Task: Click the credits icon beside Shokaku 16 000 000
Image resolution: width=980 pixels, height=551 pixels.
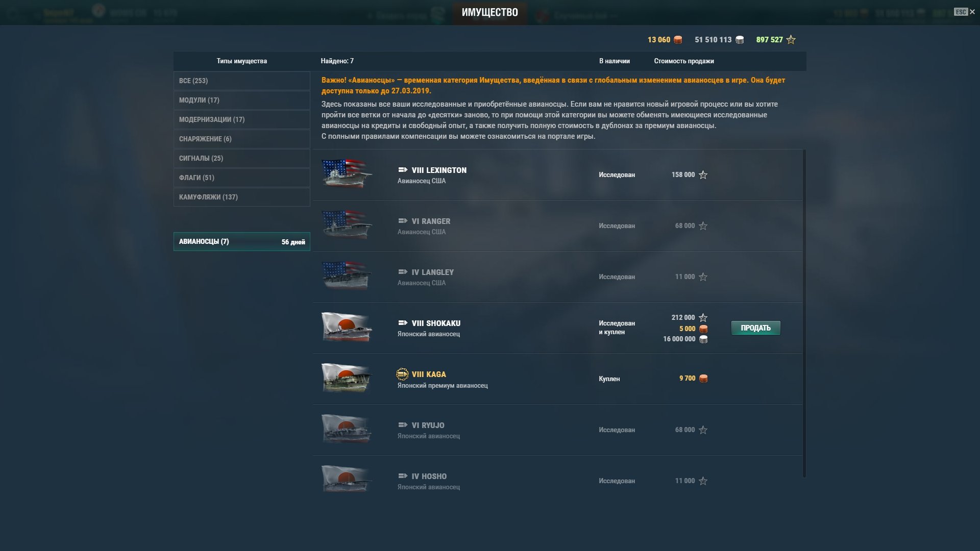Action: tap(703, 339)
